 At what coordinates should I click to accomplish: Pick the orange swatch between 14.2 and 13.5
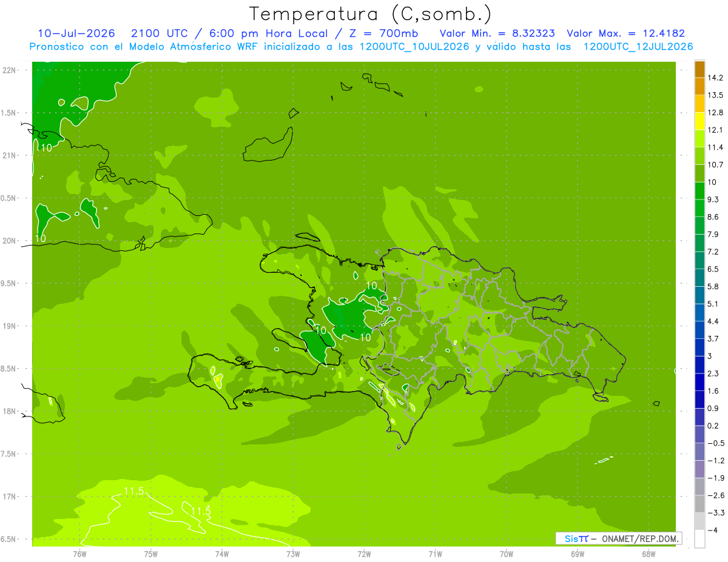point(699,87)
